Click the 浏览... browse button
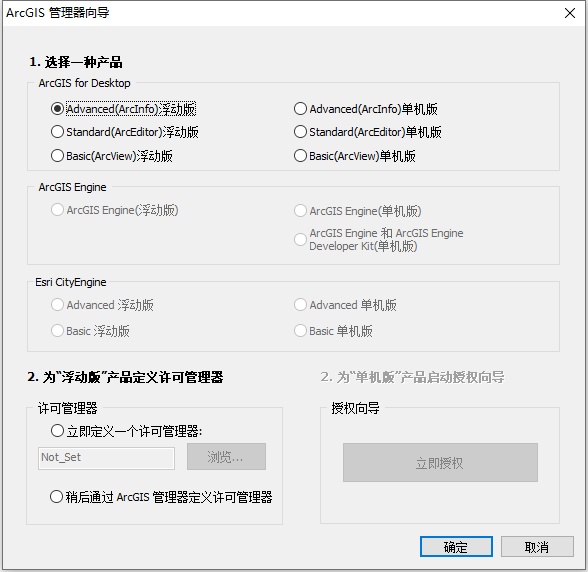Image resolution: width=588 pixels, height=572 pixels. click(226, 457)
